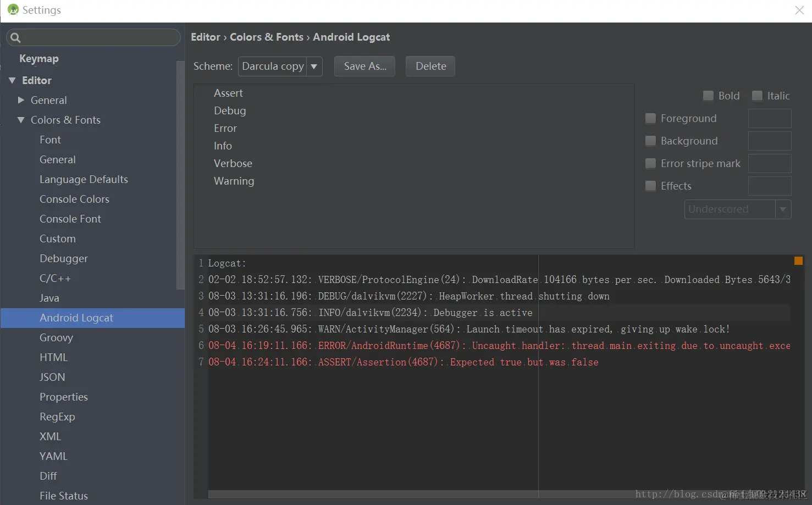
Task: Click the search magnifier icon
Action: point(15,37)
